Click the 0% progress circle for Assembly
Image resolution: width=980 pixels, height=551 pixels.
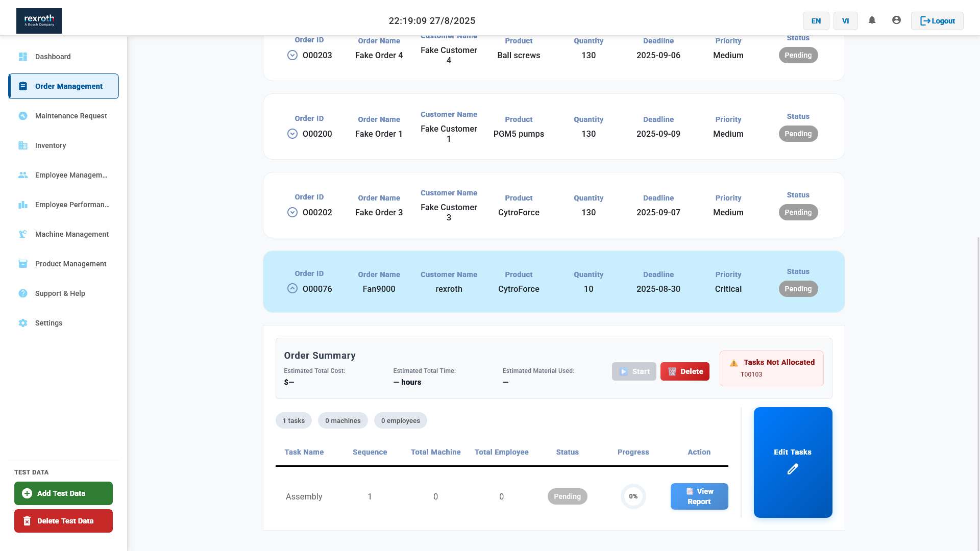click(633, 496)
